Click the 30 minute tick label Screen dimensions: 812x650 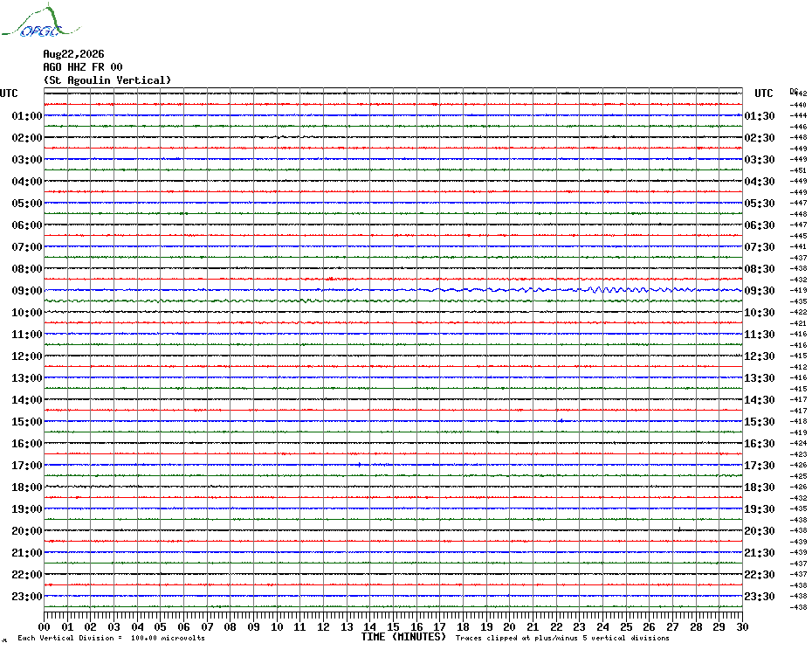743,627
